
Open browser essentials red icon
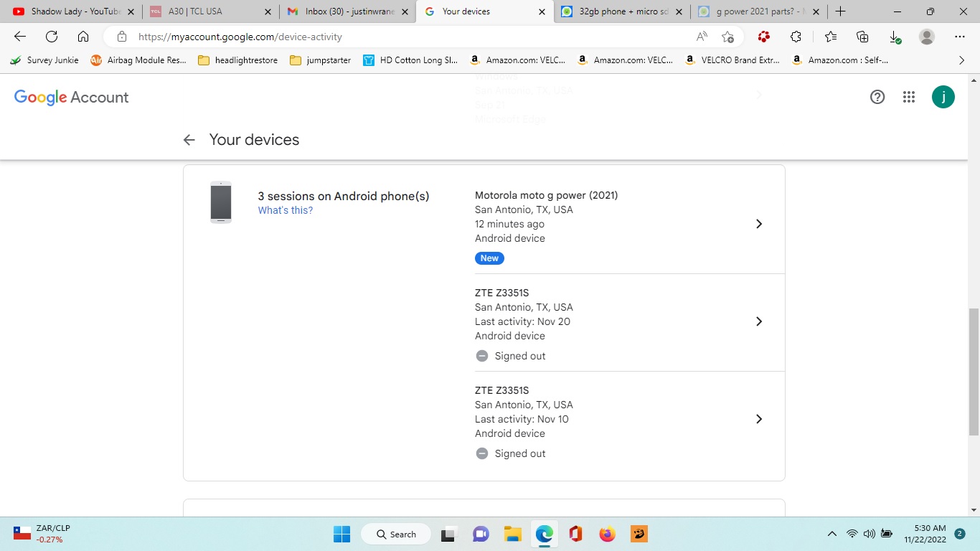pos(764,37)
